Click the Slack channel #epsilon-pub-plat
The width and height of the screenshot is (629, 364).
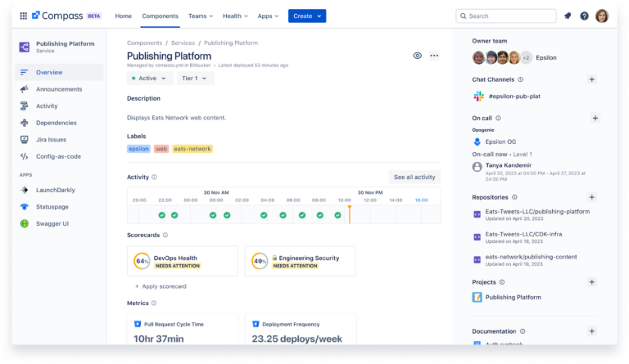click(x=513, y=96)
